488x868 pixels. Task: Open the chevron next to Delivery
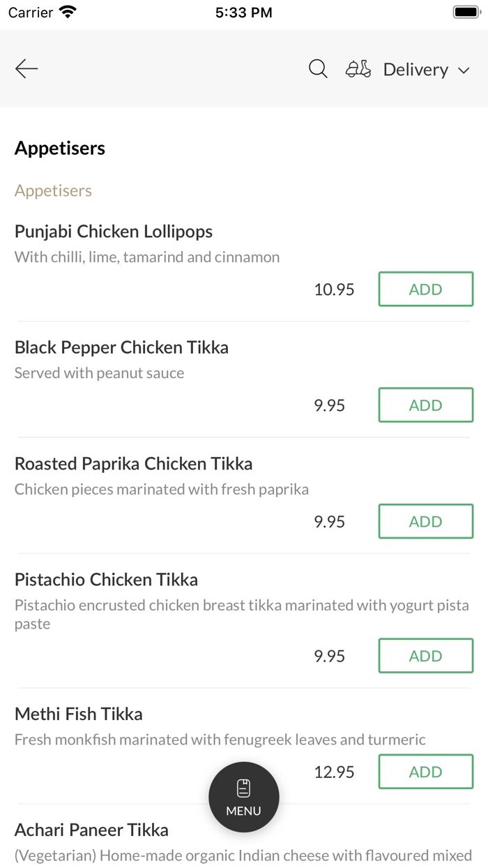(463, 70)
